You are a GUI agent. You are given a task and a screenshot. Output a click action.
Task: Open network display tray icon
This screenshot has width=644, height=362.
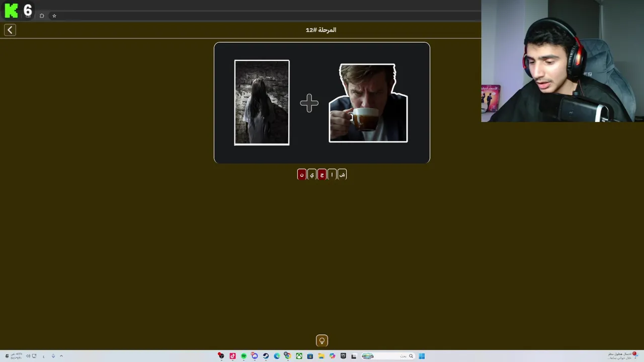pyautogui.click(x=34, y=356)
